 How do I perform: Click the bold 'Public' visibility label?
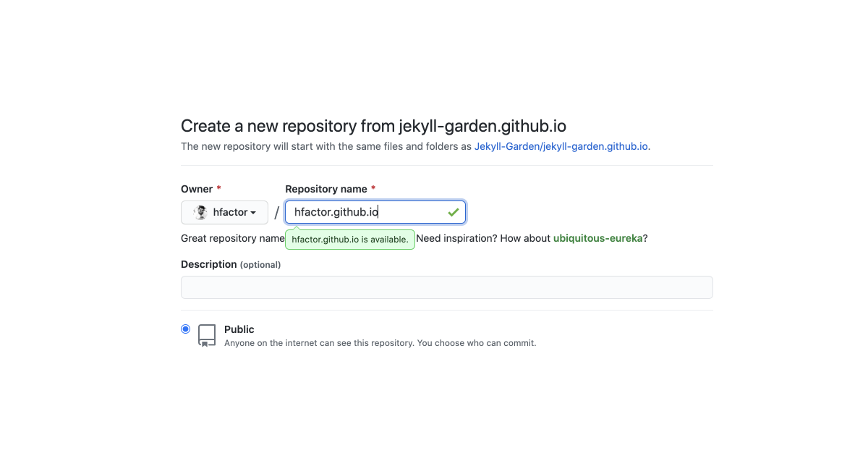tap(239, 329)
